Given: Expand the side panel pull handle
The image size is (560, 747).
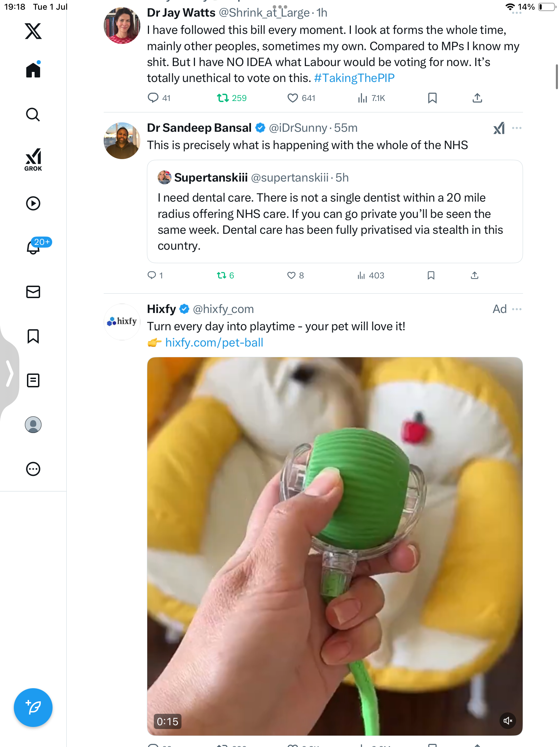Looking at the screenshot, I should pos(9,373).
